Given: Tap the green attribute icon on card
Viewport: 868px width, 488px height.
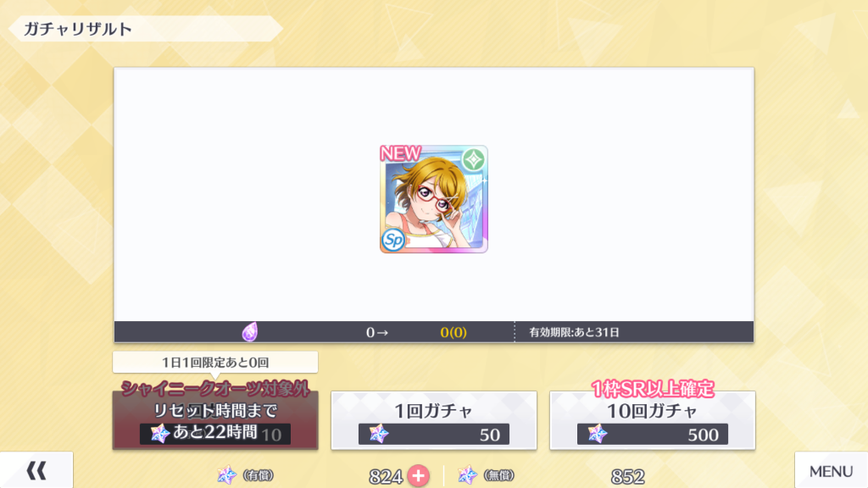Looking at the screenshot, I should click(473, 160).
